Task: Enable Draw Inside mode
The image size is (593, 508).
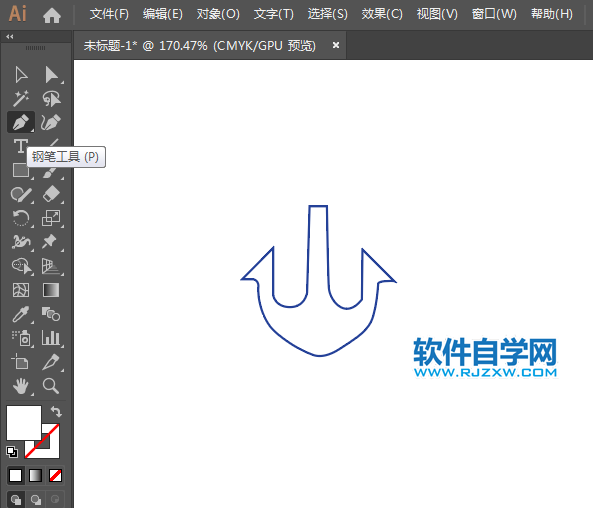Action: [x=55, y=499]
